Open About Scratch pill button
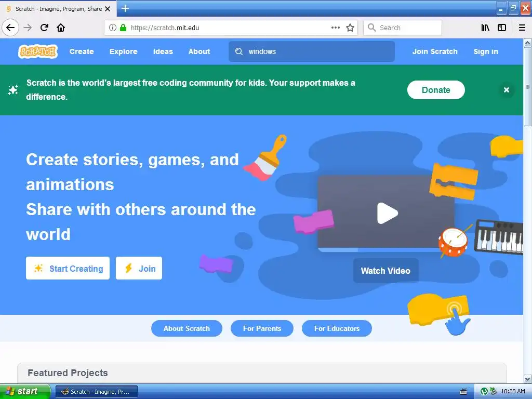The height and width of the screenshot is (399, 532). (187, 328)
